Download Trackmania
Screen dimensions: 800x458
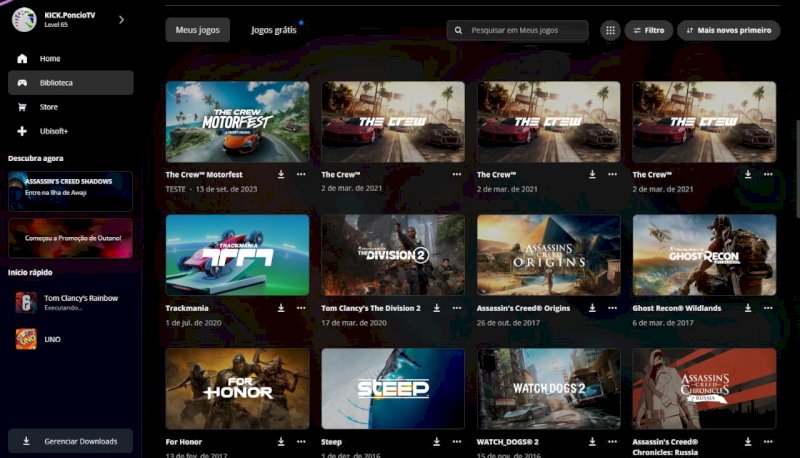point(281,308)
